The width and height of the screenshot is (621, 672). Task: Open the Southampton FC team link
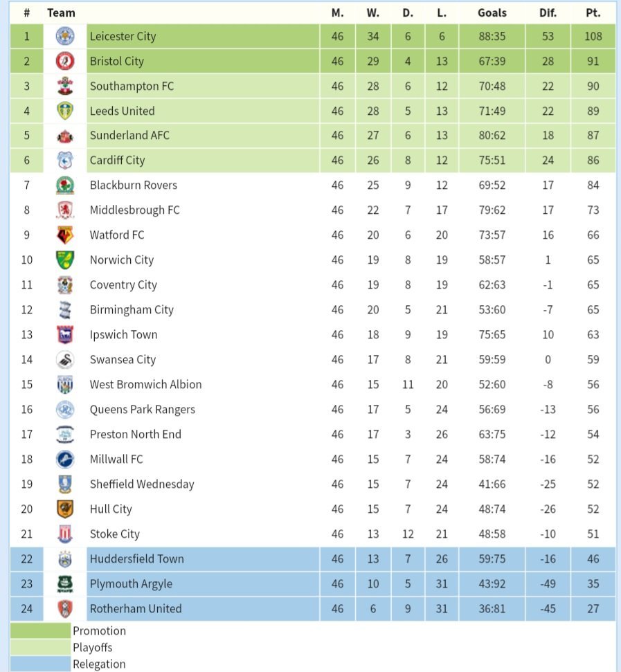132,86
